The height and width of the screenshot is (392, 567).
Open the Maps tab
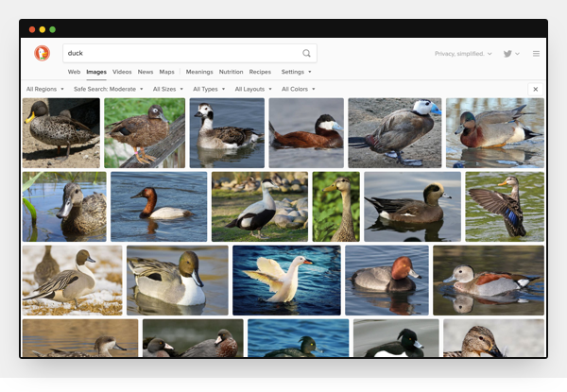point(166,72)
